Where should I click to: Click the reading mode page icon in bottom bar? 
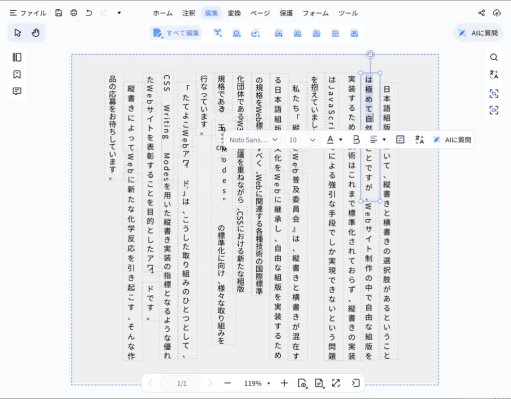(319, 383)
